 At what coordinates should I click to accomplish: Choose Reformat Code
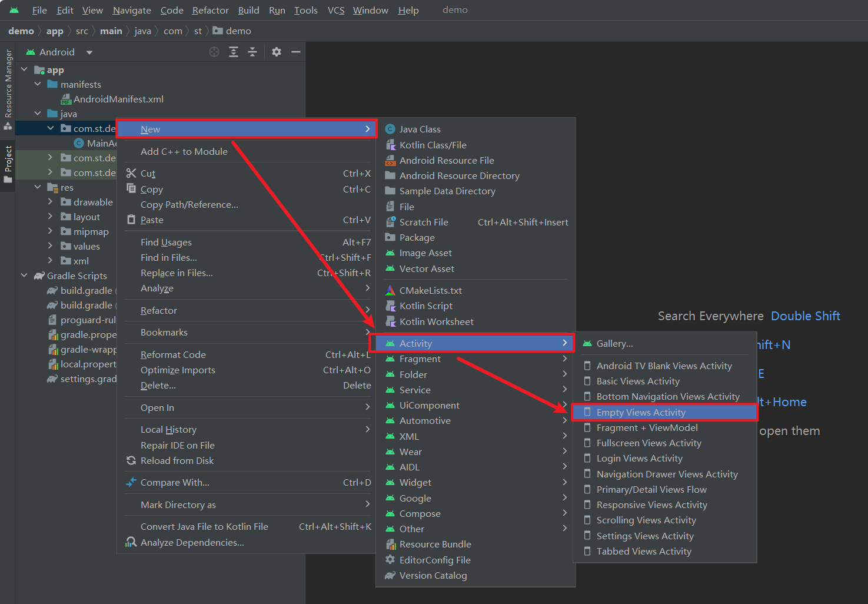point(247,354)
